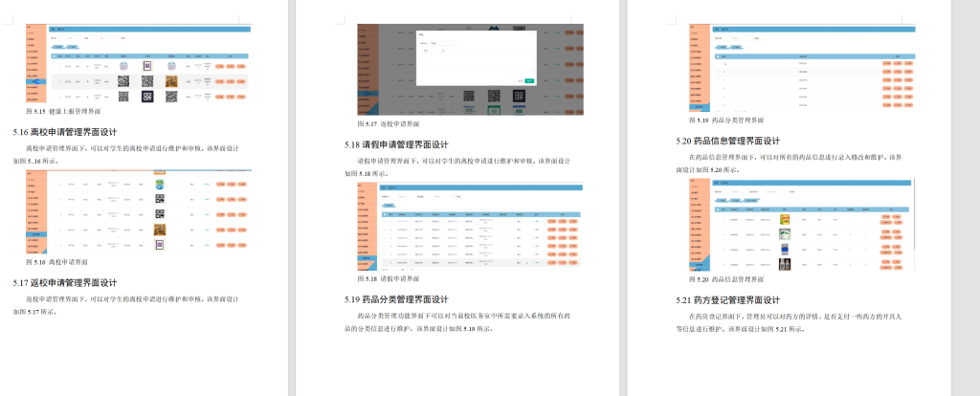Viewport: 980px width, 396px height.
Task: Click heading 5.21 药方登记管理界面设计
Action: [x=728, y=300]
